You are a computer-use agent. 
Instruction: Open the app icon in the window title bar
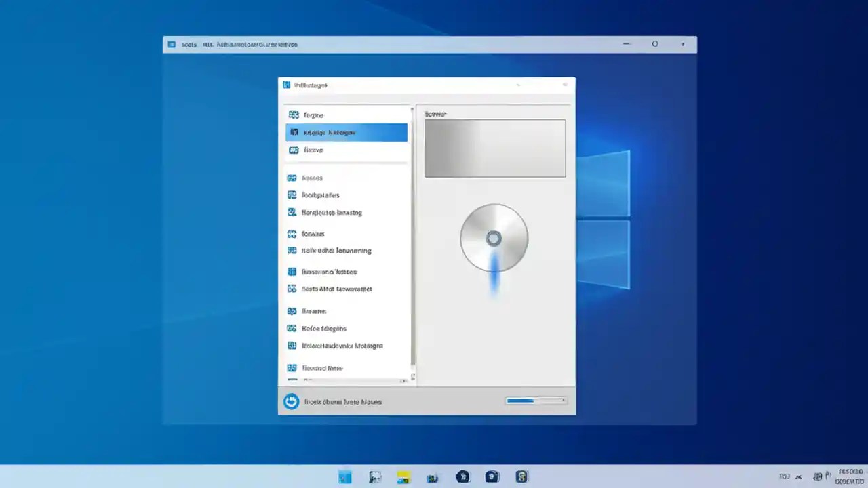[285, 85]
